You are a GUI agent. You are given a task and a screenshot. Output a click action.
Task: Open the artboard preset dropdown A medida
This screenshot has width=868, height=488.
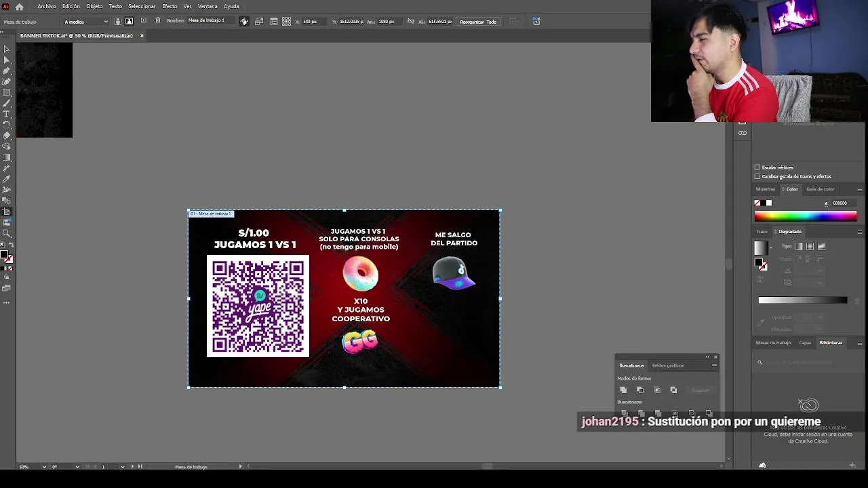pyautogui.click(x=86, y=22)
